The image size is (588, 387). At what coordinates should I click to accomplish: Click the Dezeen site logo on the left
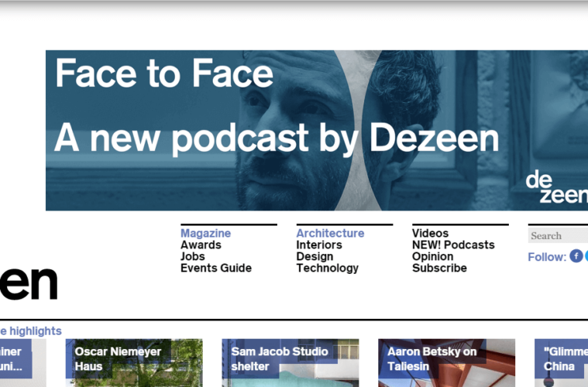(29, 284)
